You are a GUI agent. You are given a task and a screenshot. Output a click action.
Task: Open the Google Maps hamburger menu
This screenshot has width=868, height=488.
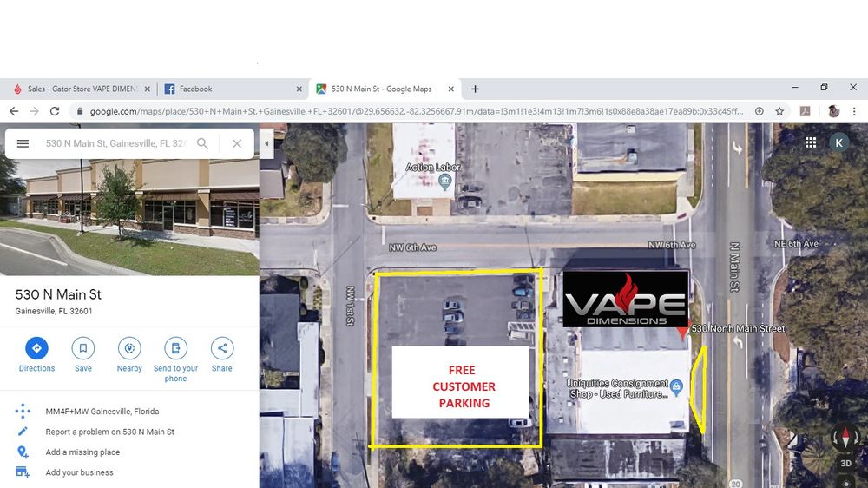pos(23,143)
